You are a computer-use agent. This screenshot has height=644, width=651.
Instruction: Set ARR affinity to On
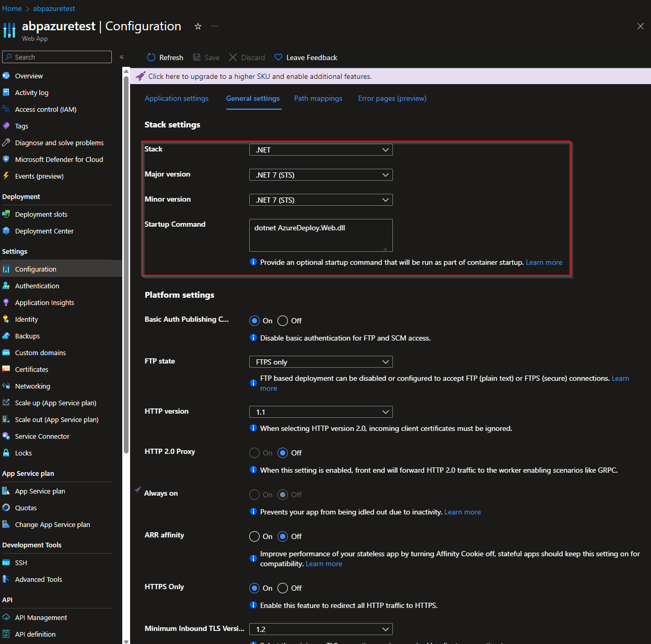(x=254, y=536)
